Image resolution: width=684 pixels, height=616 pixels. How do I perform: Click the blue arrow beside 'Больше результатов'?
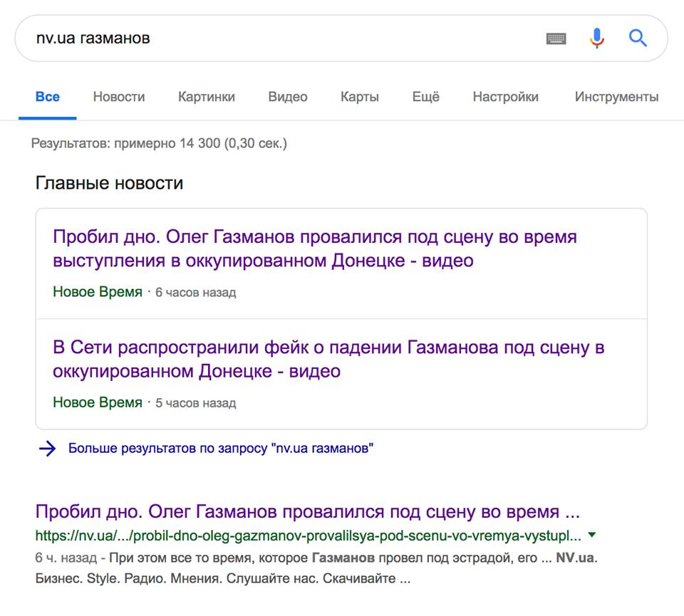[47, 449]
